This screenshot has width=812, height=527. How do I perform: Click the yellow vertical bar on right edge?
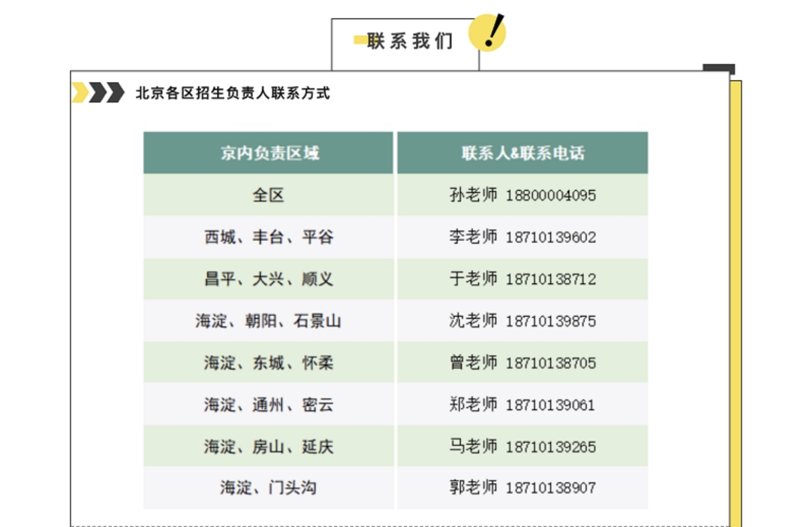[736, 304]
